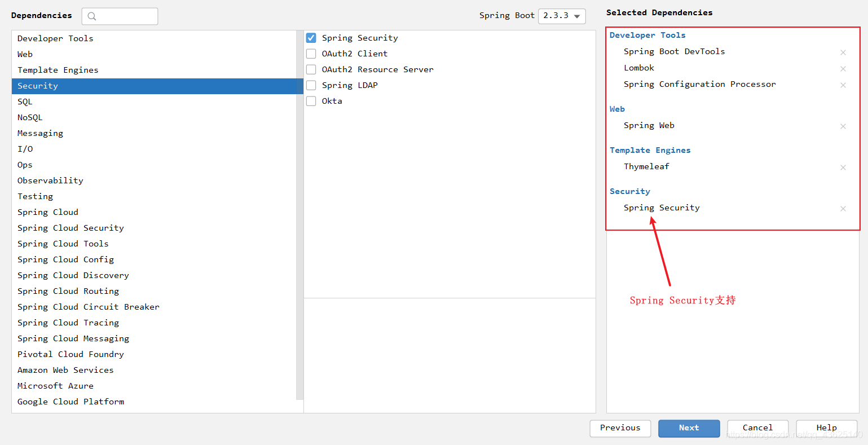Click the Developer Tools heading in selected list
Image resolution: width=868 pixels, height=445 pixels.
647,35
